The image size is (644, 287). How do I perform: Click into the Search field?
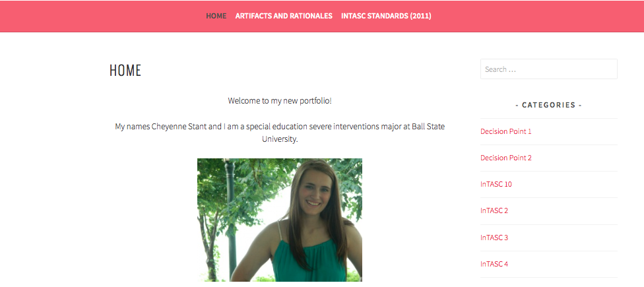tap(549, 69)
